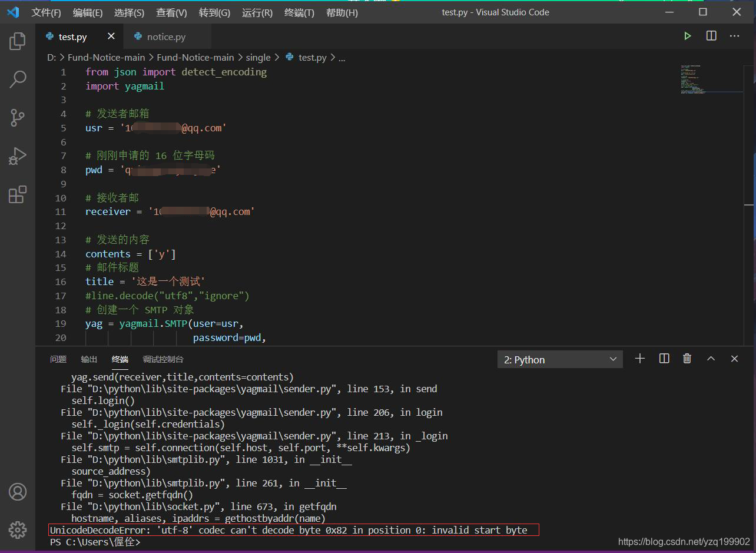
Task: Click socket.py line 673 traceback entry
Action: coord(198,506)
